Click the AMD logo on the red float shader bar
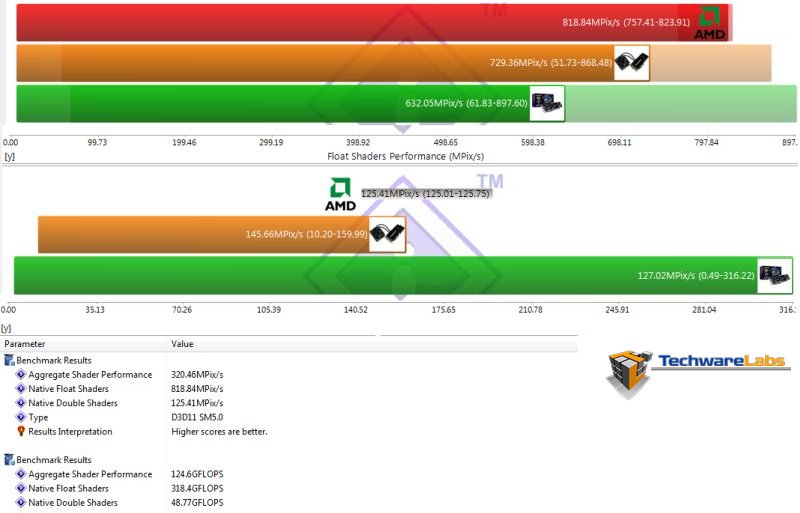Viewport: 800px width, 513px height. click(x=709, y=23)
